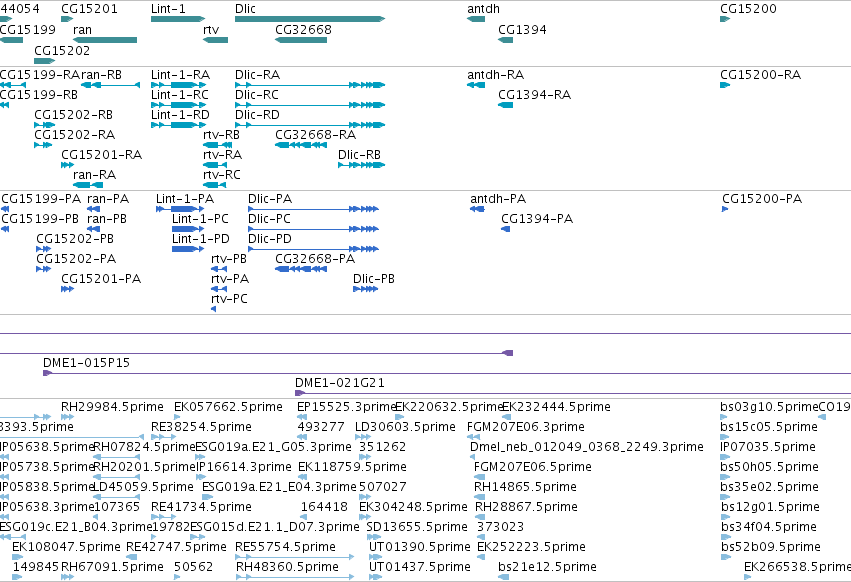Click transcript CG32668-RA
This screenshot has height=582, width=851.
click(301, 145)
